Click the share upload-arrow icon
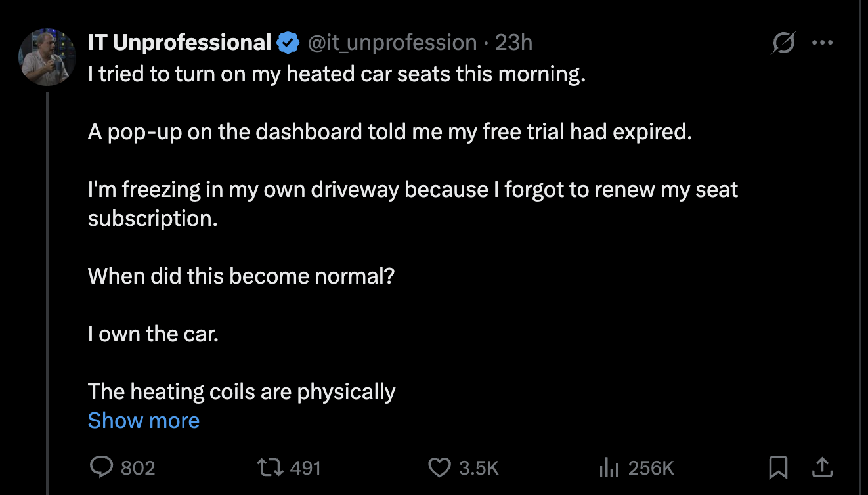This screenshot has width=868, height=495. 822,467
